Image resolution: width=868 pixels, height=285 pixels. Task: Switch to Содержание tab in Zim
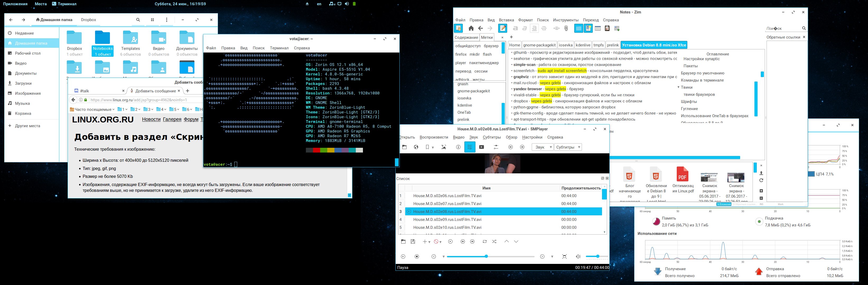click(x=466, y=37)
